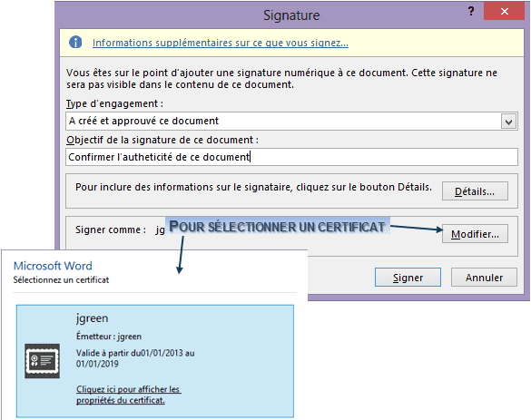The image size is (531, 420).
Task: Click the Type d'engagement label
Action: pyautogui.click(x=114, y=103)
